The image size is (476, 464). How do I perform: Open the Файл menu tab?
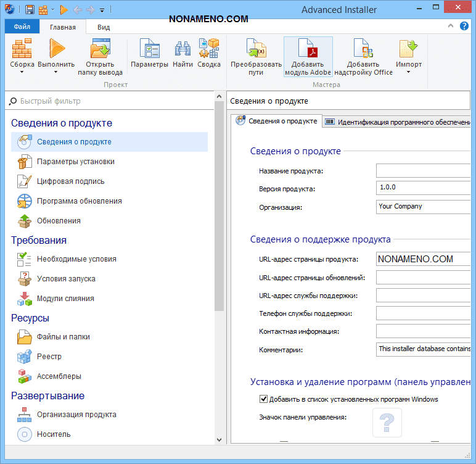[x=22, y=27]
